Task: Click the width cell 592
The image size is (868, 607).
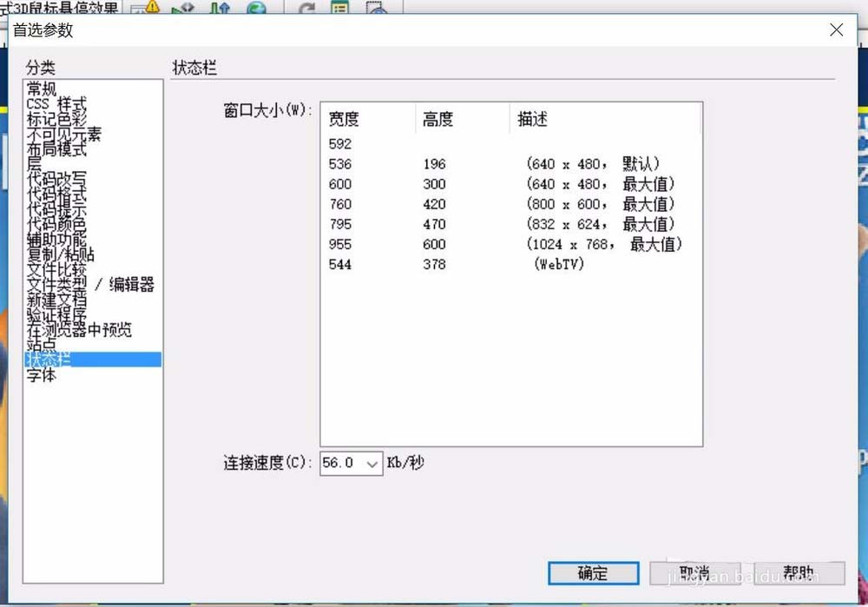Action: 340,144
